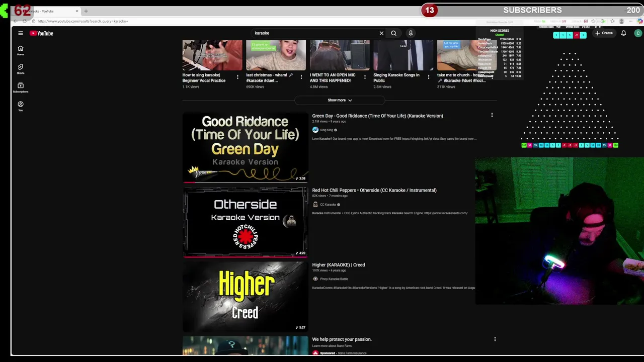Open options for How to sing karaoke short
644x362 pixels.
(x=237, y=77)
